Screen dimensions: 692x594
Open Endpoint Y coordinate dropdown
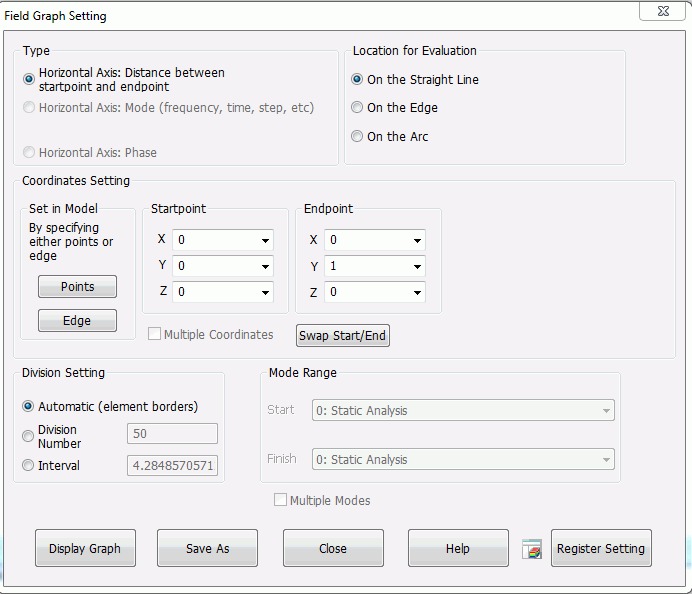point(417,266)
